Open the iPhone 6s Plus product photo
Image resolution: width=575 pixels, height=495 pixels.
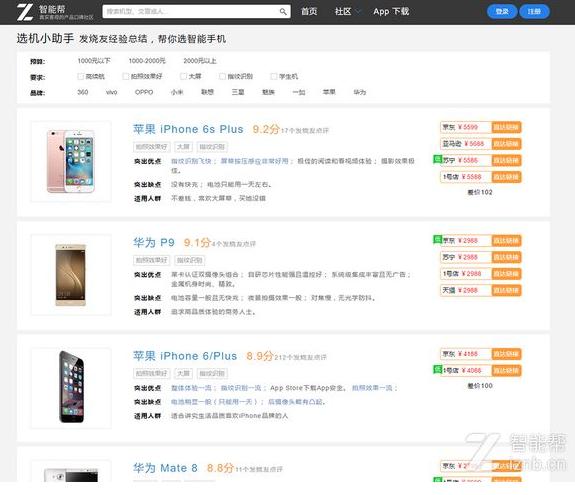[71, 161]
